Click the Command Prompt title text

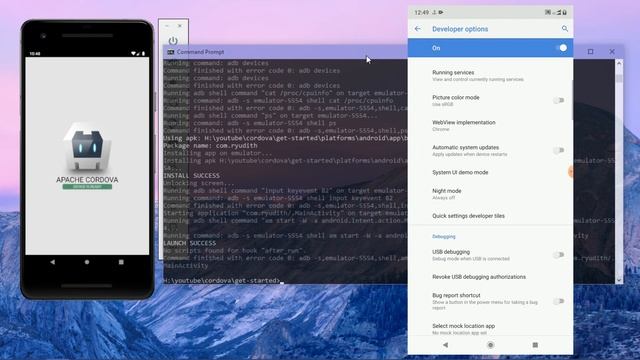pos(200,52)
